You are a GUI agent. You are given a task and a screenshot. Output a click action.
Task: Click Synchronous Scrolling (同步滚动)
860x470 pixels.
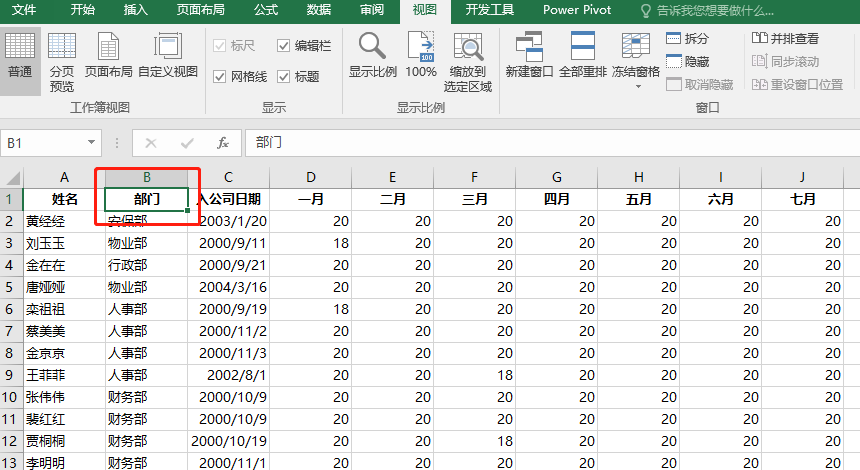point(785,61)
